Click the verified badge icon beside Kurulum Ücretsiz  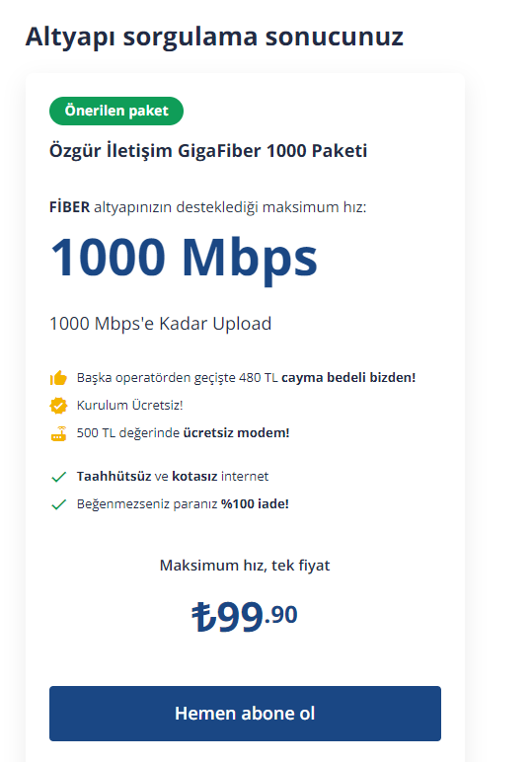point(58,406)
